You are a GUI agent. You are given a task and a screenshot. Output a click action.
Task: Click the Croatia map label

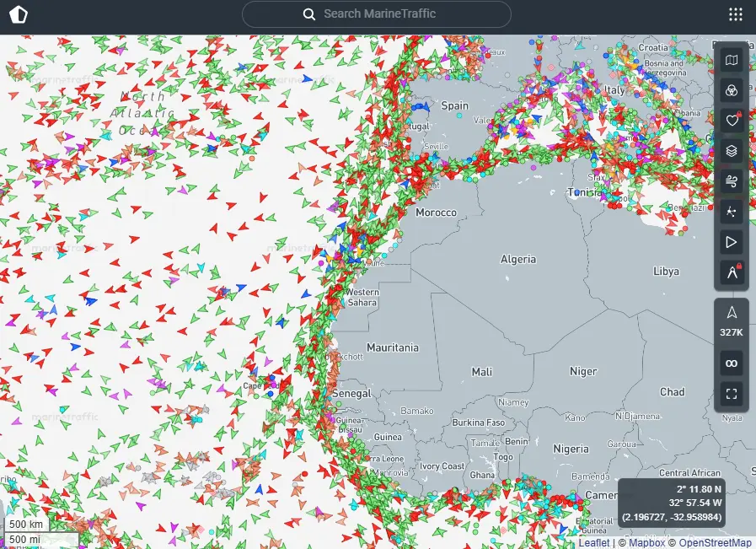point(653,48)
